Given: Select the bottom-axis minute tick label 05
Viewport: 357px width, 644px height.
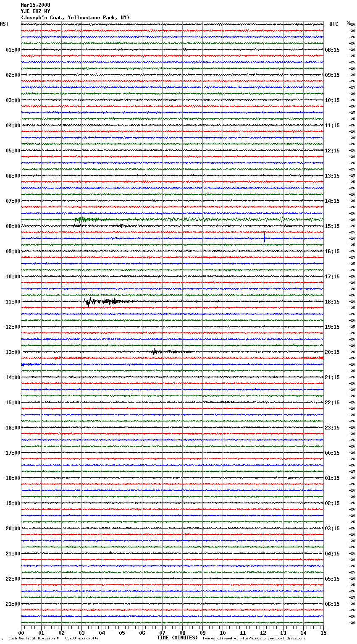Looking at the screenshot, I should pos(122,633).
